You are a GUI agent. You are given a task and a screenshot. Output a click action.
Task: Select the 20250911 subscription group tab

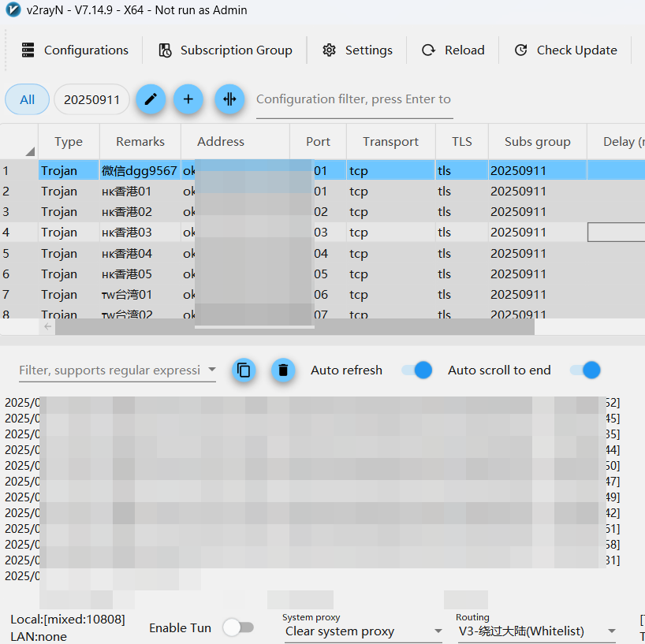(91, 100)
